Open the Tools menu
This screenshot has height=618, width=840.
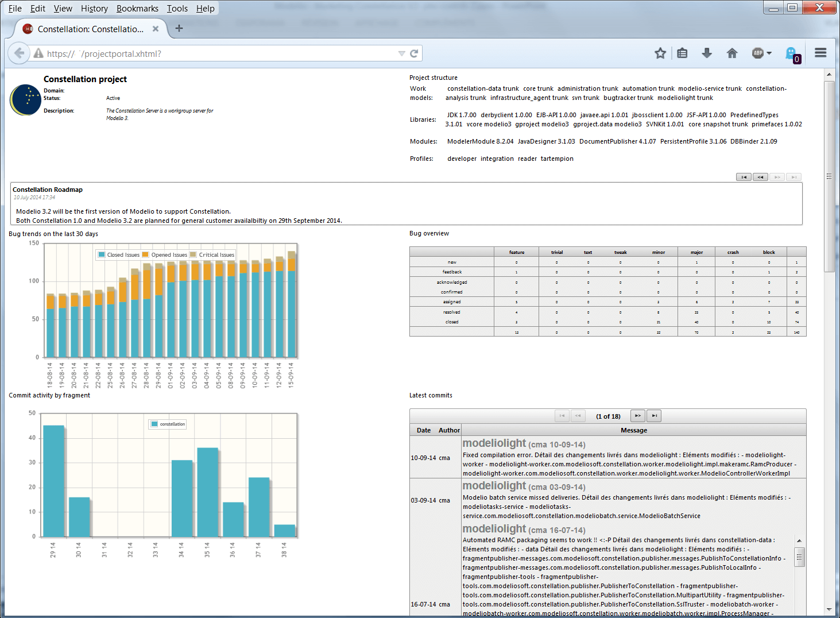[x=177, y=9]
